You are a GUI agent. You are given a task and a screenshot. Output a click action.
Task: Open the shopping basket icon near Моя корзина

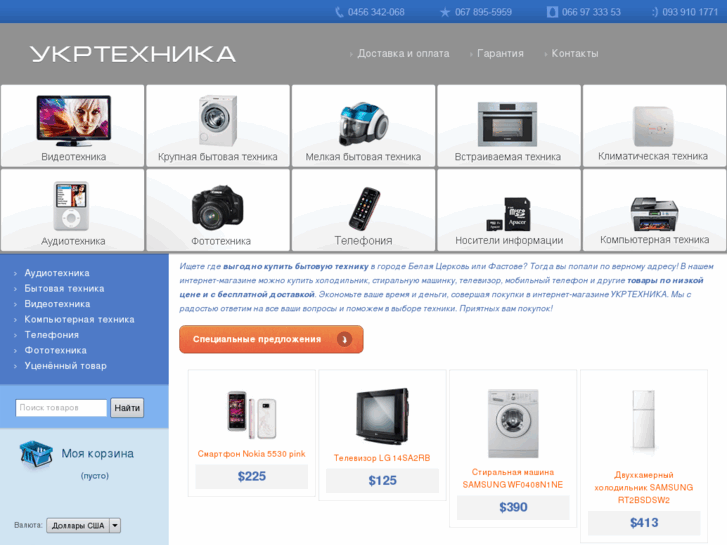coord(36,454)
